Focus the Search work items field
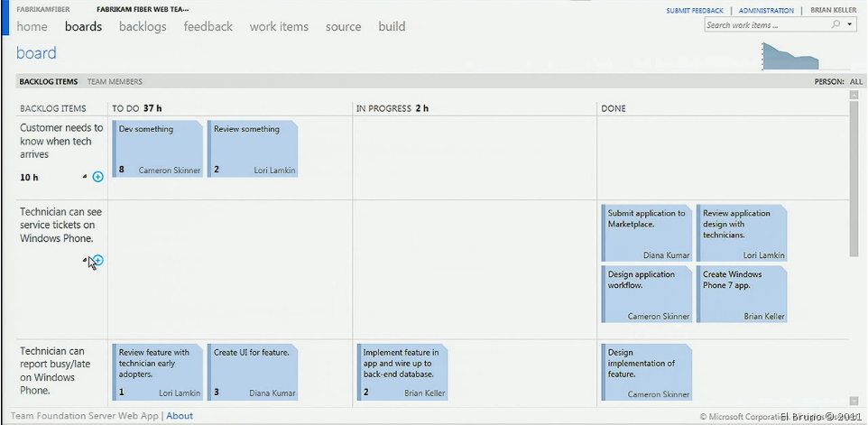 [765, 25]
